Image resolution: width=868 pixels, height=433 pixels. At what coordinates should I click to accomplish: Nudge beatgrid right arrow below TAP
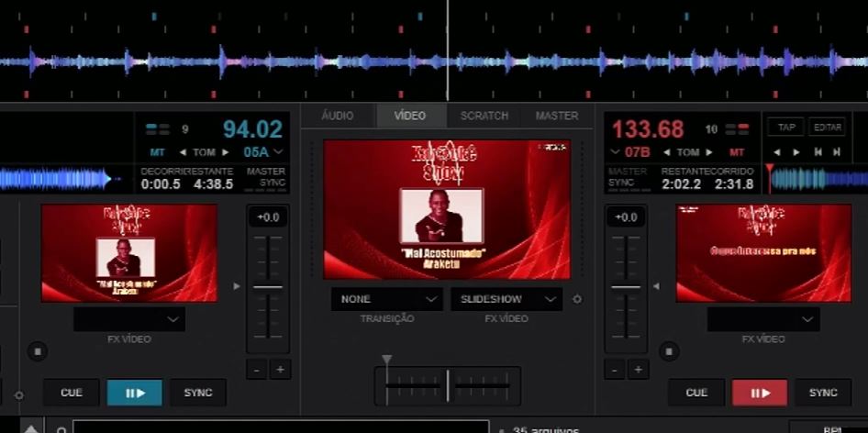point(796,152)
